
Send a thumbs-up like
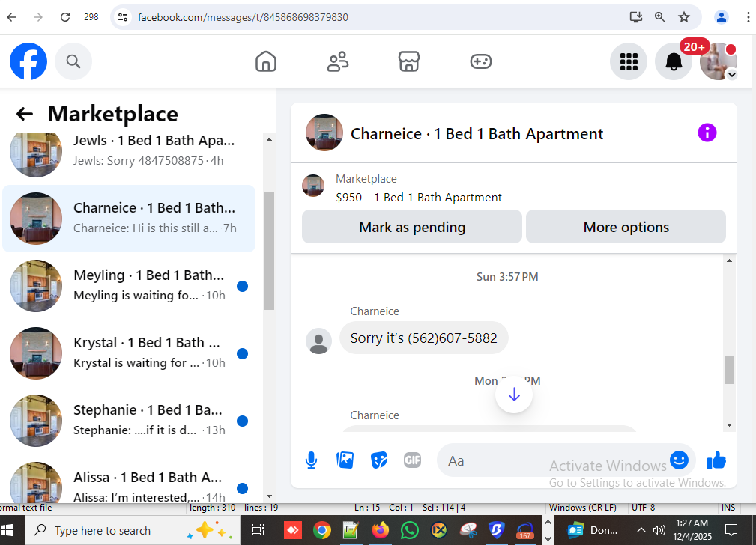[716, 460]
